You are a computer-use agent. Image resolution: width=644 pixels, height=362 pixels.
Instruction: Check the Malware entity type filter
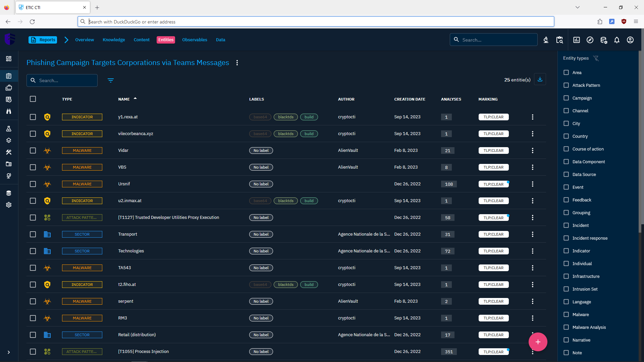pos(566,314)
